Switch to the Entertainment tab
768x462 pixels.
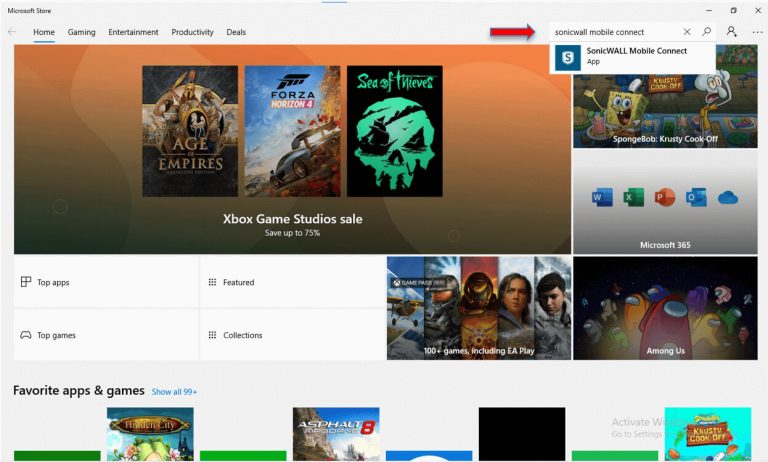pyautogui.click(x=133, y=32)
